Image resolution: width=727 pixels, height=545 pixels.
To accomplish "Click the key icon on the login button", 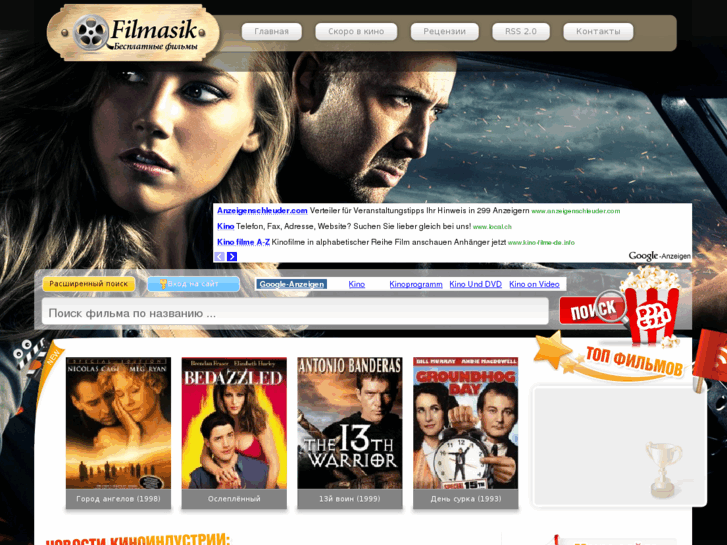I will point(163,284).
